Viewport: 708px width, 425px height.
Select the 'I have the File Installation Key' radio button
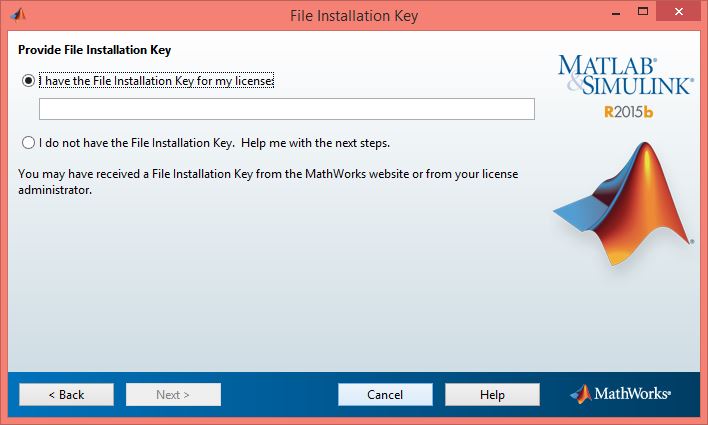click(x=28, y=81)
